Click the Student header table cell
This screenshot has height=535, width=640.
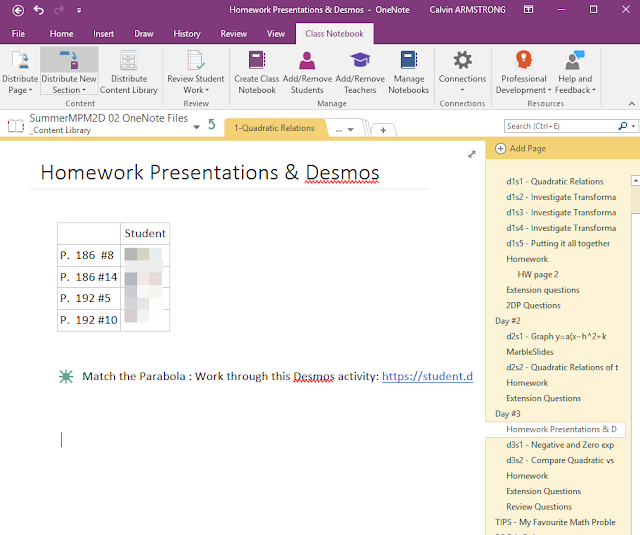click(145, 233)
